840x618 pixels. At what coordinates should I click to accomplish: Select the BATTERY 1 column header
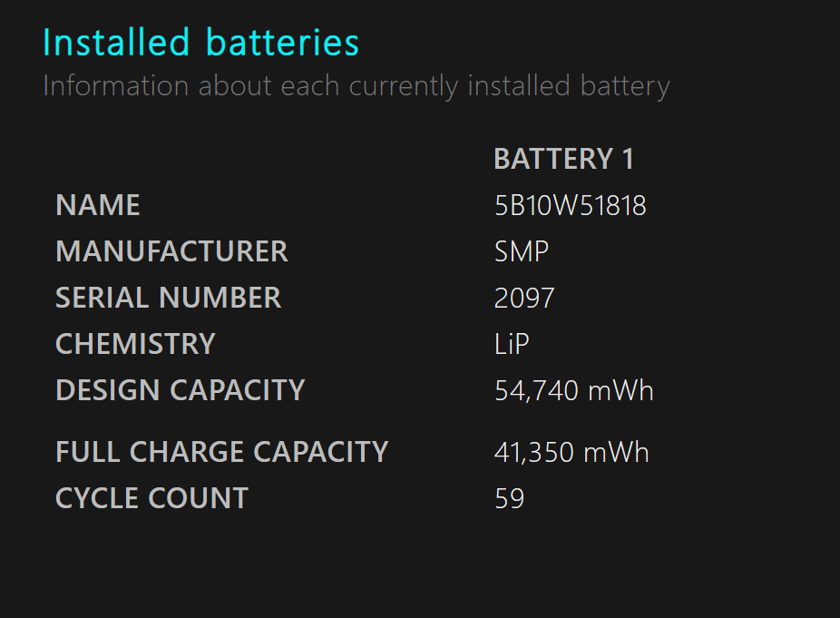[563, 160]
